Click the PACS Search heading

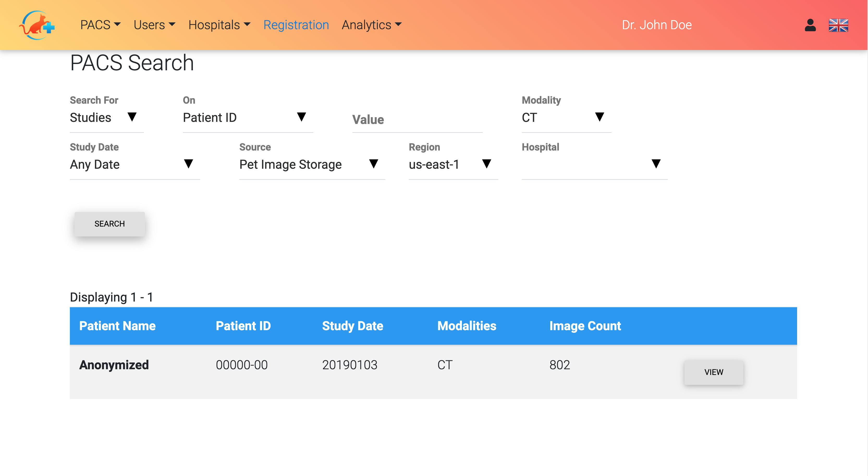(132, 62)
